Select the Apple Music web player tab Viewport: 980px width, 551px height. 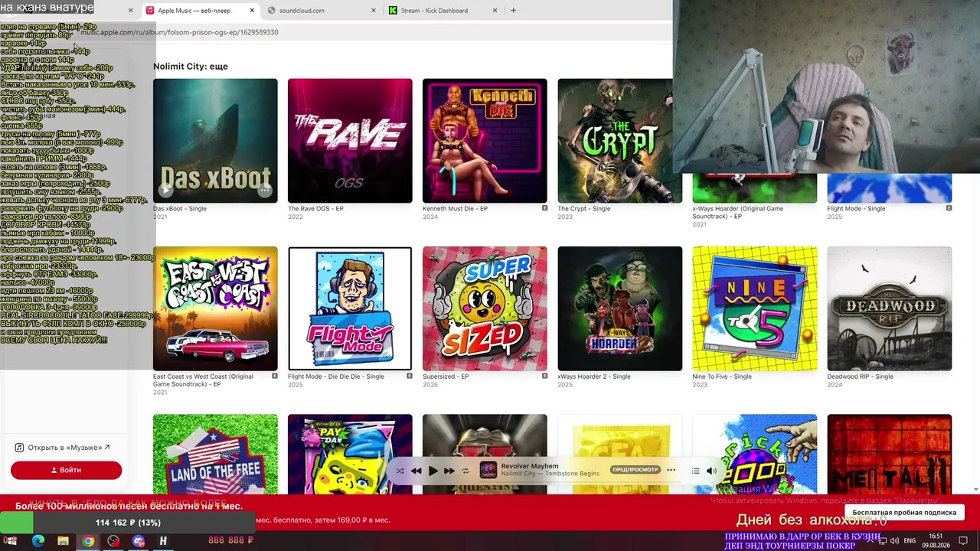click(201, 11)
